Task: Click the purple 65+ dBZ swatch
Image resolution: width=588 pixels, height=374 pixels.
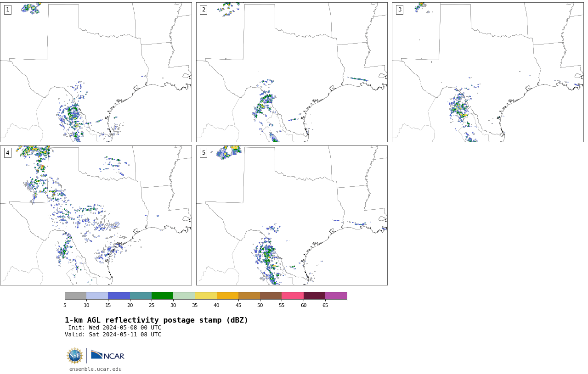Action: pos(336,296)
